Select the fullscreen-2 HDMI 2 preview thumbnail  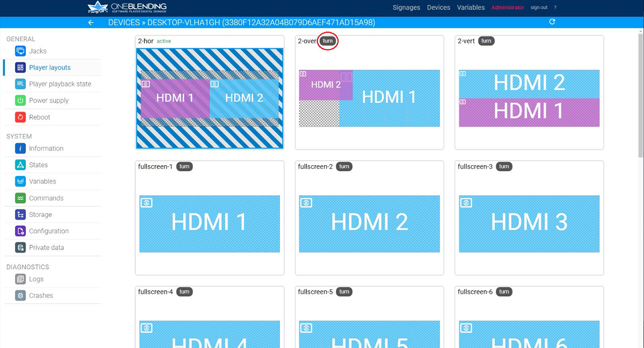point(369,224)
